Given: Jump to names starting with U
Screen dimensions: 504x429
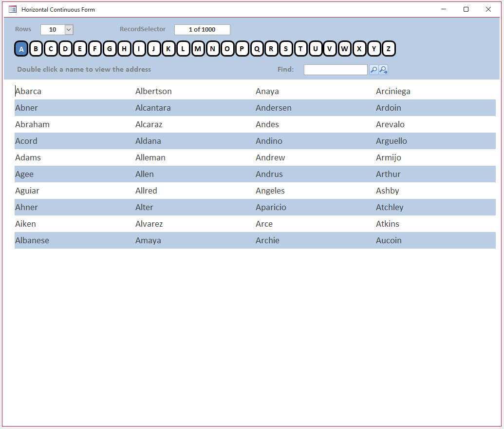Looking at the screenshot, I should (316, 49).
